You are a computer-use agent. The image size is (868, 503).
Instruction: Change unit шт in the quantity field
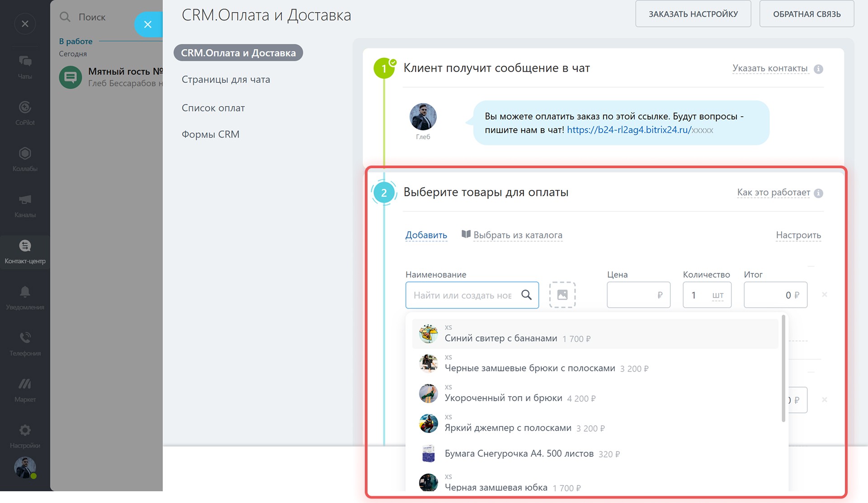click(x=717, y=295)
